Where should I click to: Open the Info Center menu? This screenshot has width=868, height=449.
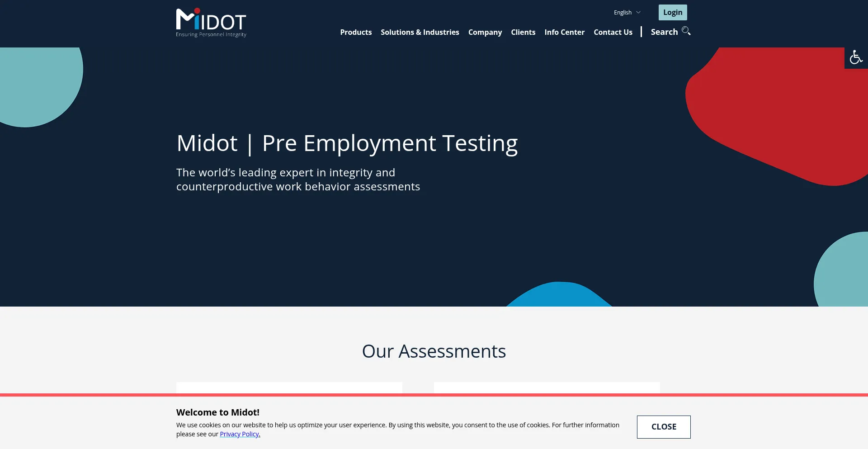[x=564, y=32]
